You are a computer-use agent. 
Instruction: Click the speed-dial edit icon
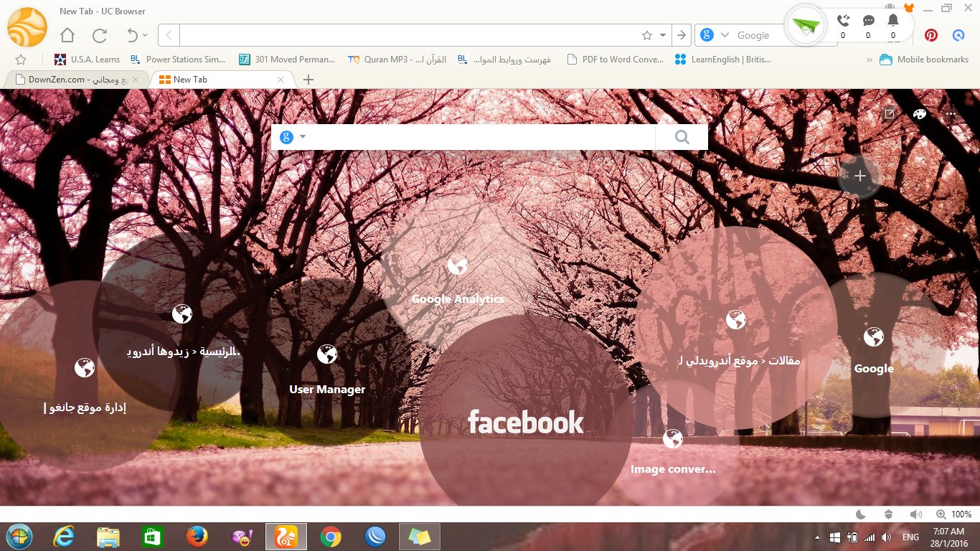[889, 113]
